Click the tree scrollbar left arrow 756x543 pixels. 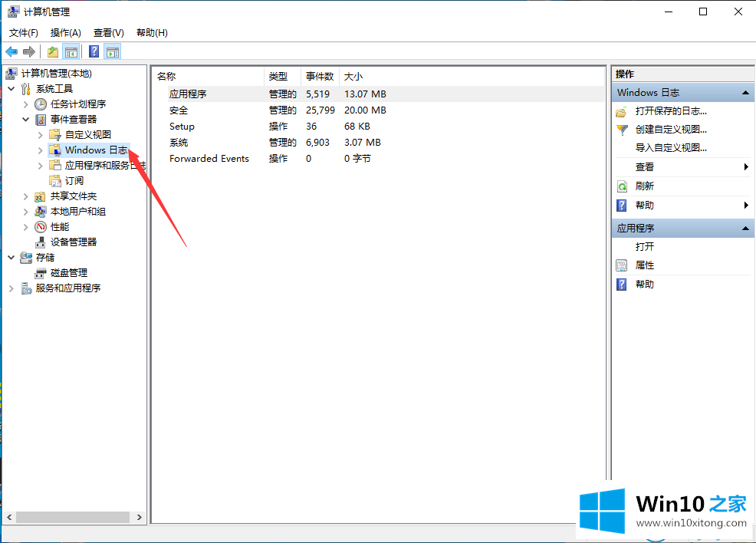pyautogui.click(x=9, y=518)
